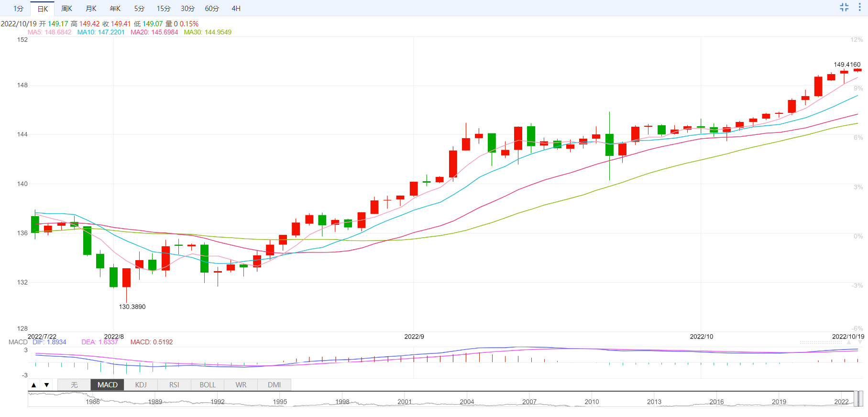Switch to the DMI indicator

pos(274,385)
